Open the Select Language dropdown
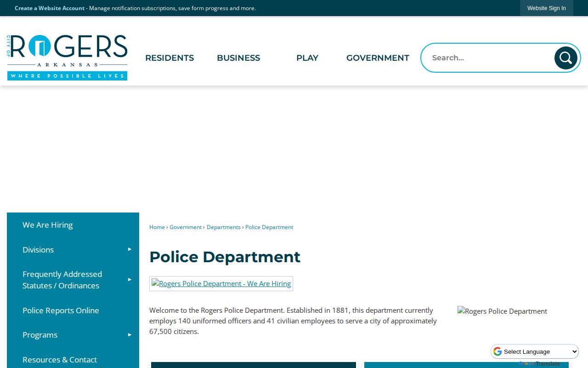 (x=535, y=352)
